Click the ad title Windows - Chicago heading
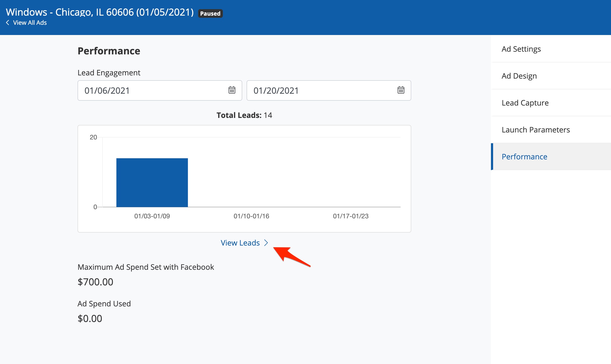 (x=100, y=12)
